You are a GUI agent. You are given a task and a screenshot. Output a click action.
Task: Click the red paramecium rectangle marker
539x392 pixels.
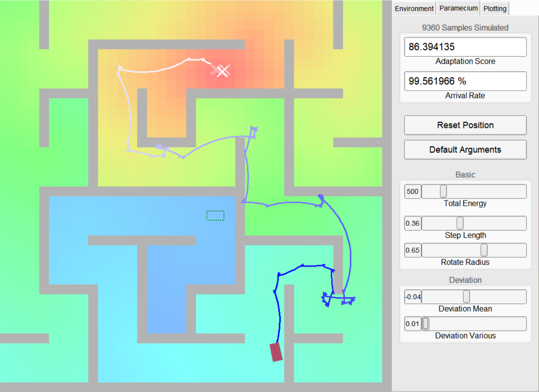pyautogui.click(x=276, y=352)
